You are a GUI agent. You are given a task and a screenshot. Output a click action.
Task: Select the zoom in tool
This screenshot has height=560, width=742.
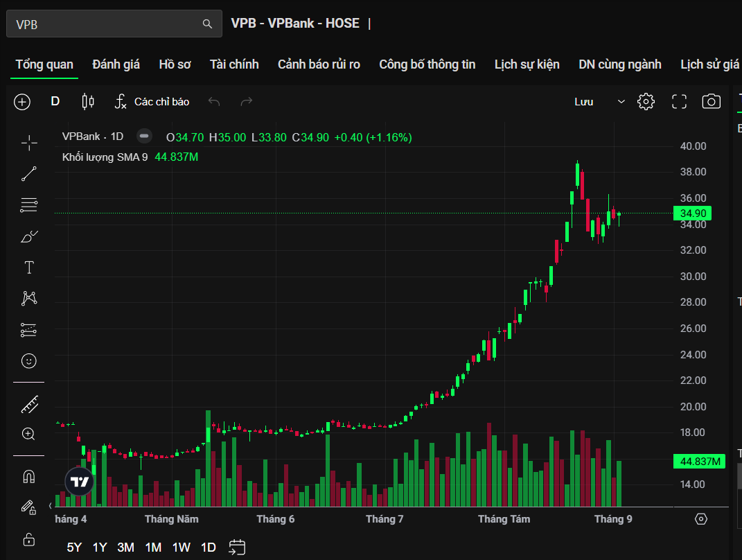[x=28, y=434]
